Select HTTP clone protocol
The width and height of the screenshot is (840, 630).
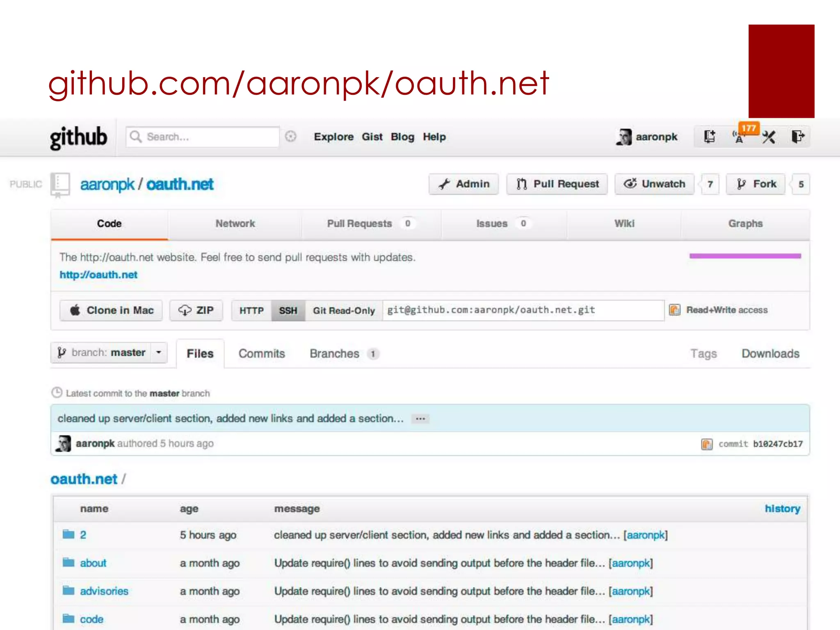[x=251, y=310]
